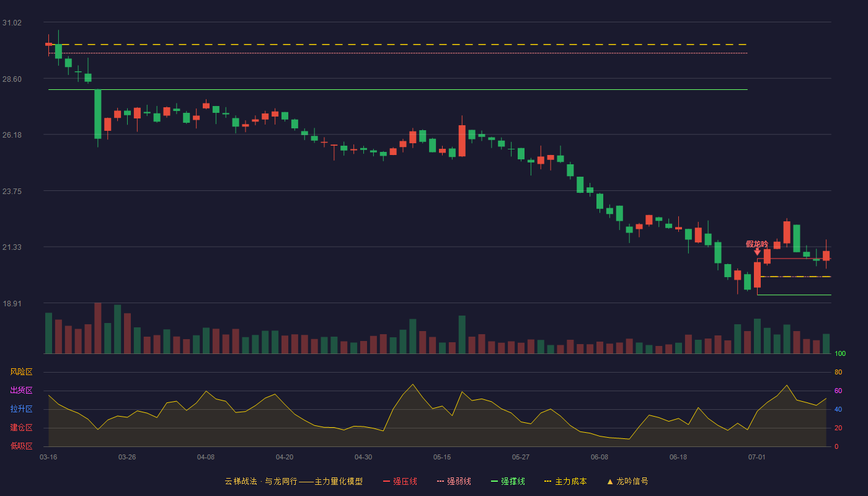Click the 28.60 price axis label
Screen dimensions: 868x496
pyautogui.click(x=12, y=79)
